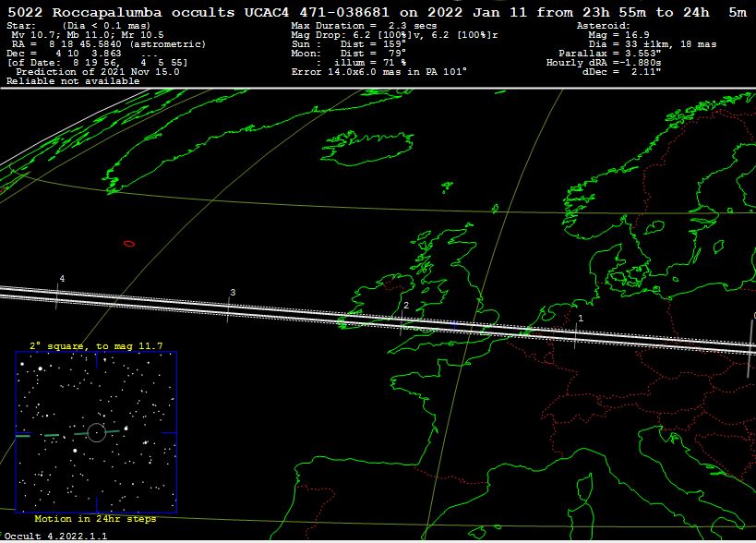Click the red error ellipse marker
This screenshot has width=756, height=543.
tap(129, 244)
